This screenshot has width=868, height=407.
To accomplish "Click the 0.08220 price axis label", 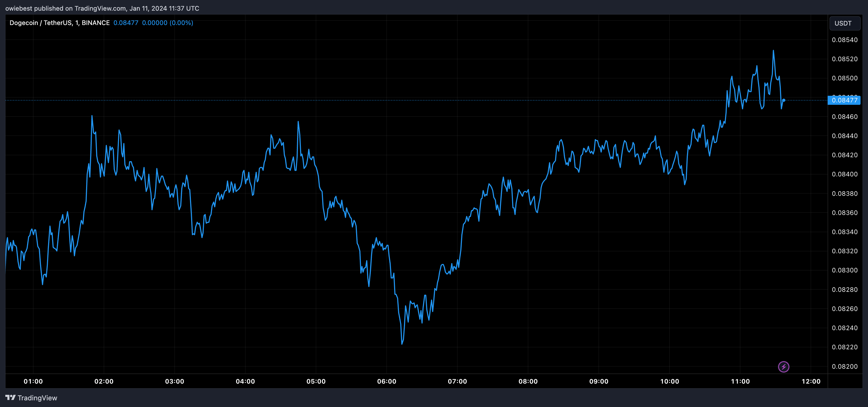I will pyautogui.click(x=845, y=347).
